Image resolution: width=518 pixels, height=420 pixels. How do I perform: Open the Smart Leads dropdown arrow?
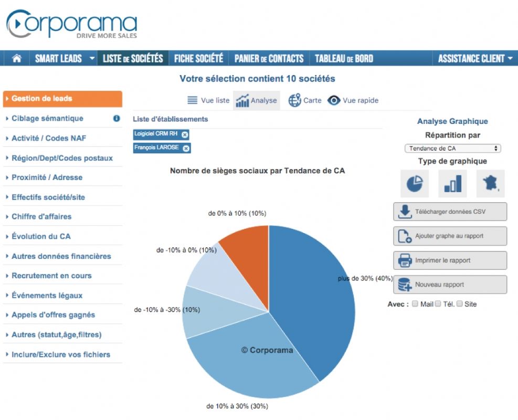[x=92, y=58]
